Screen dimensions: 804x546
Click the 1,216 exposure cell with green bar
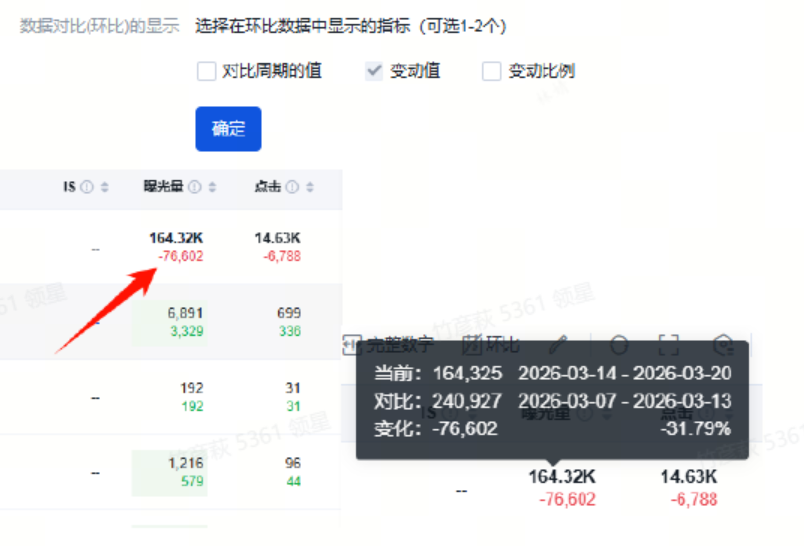click(185, 463)
